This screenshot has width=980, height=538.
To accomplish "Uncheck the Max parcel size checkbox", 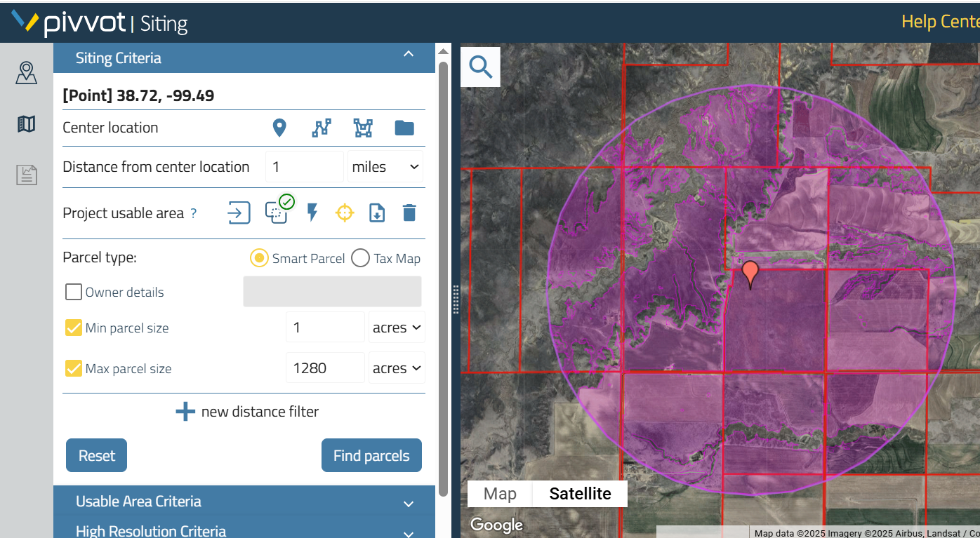I will (74, 368).
